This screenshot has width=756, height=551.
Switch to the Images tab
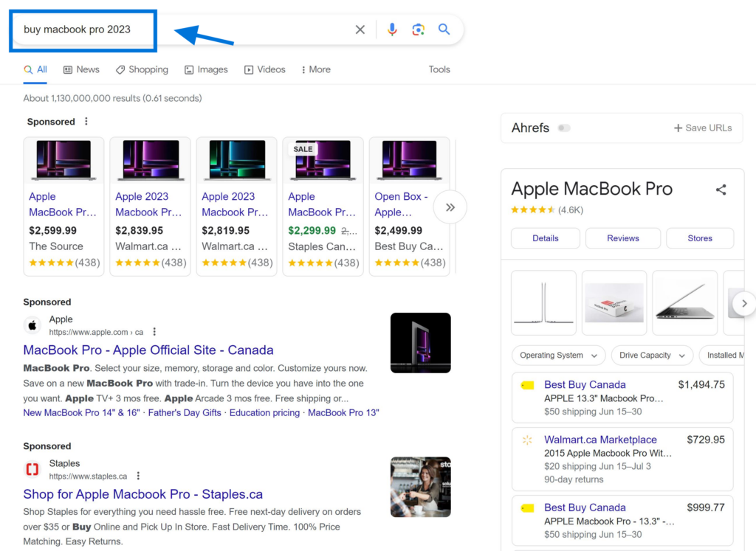click(206, 69)
